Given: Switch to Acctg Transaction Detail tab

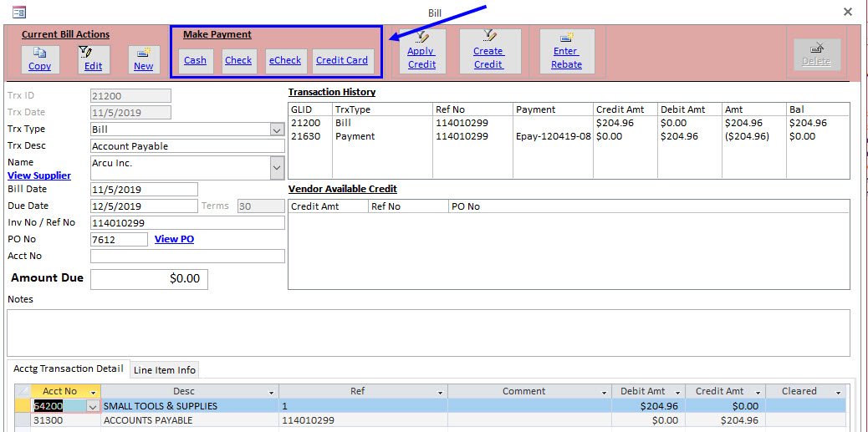Looking at the screenshot, I should (x=68, y=368).
